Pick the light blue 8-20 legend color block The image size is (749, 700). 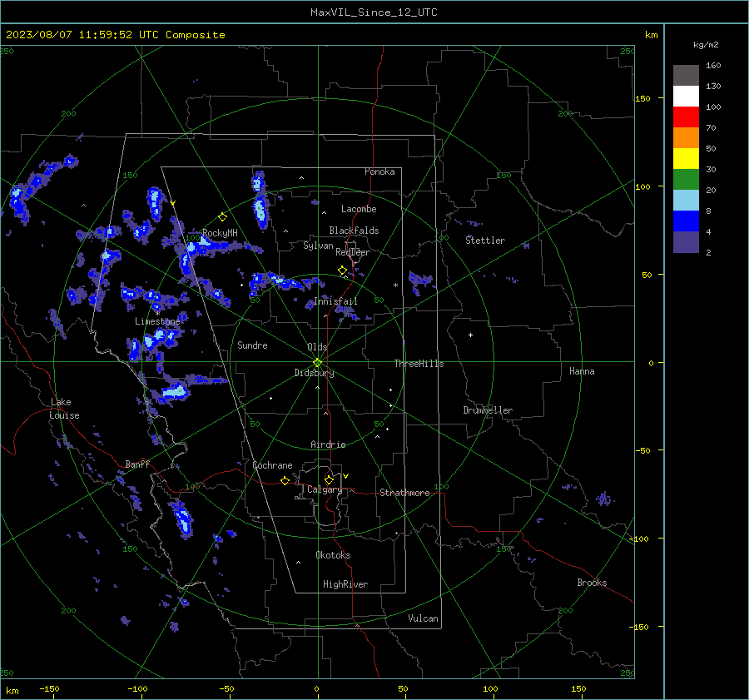pos(686,201)
